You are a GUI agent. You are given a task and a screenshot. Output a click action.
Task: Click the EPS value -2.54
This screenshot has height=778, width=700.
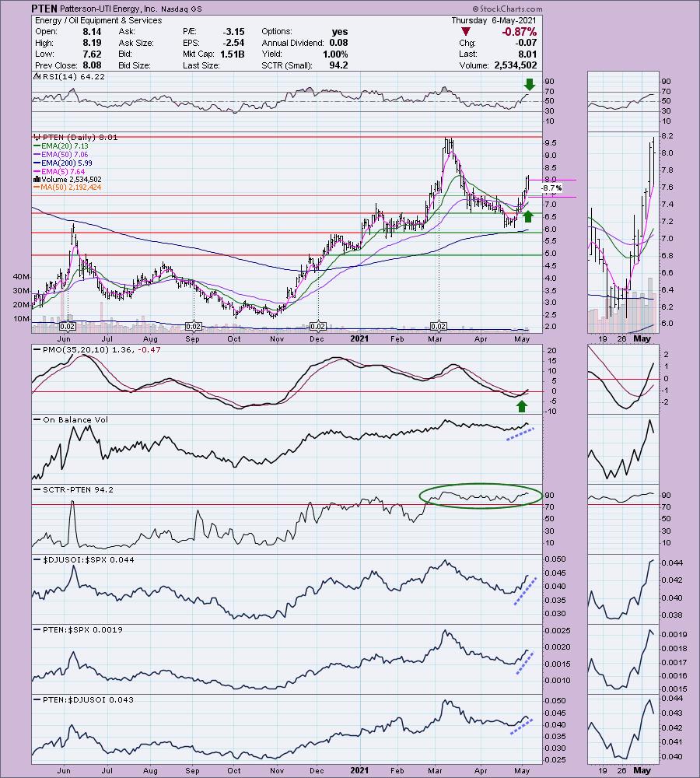click(233, 43)
